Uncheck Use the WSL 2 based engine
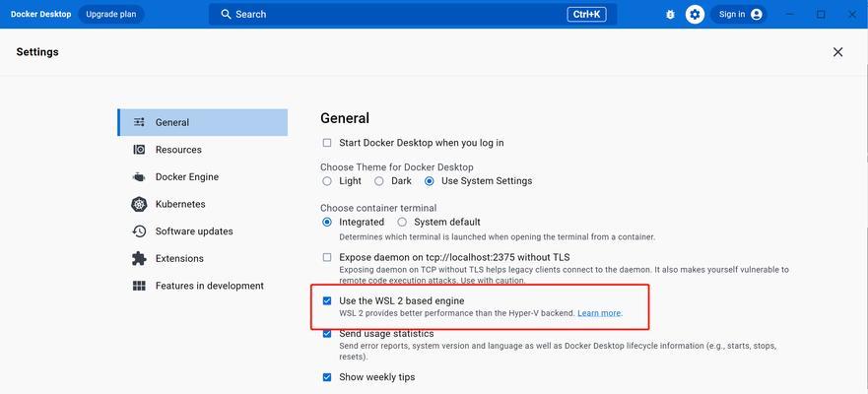Viewport: 868px width, 394px height. coord(327,301)
